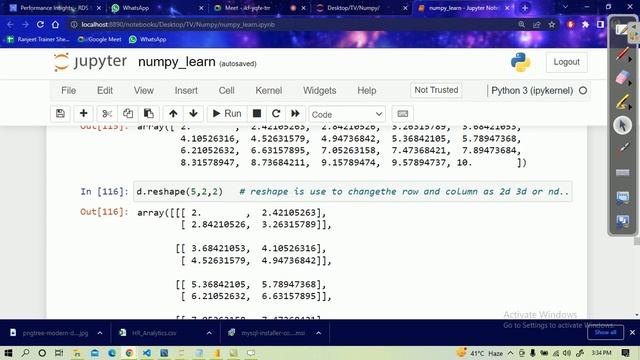The height and width of the screenshot is (360, 640).
Task: Open the HR_Analytics.csv downloaded file
Action: (154, 333)
